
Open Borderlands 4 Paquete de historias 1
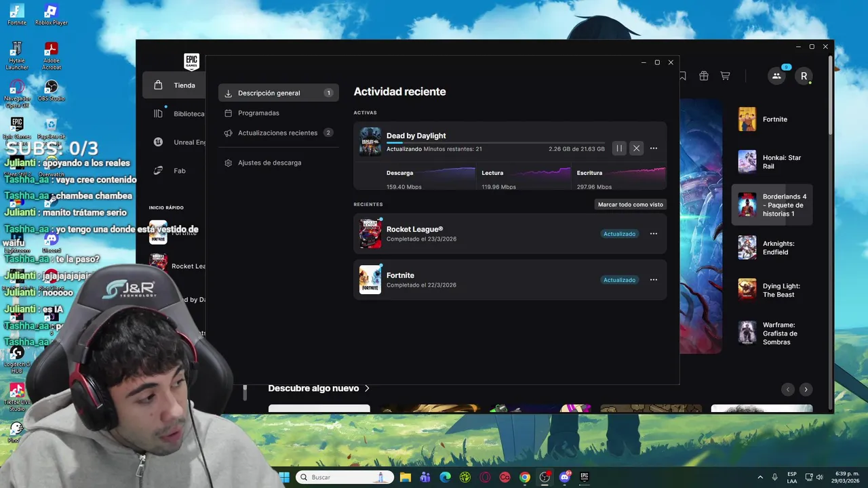pos(772,205)
